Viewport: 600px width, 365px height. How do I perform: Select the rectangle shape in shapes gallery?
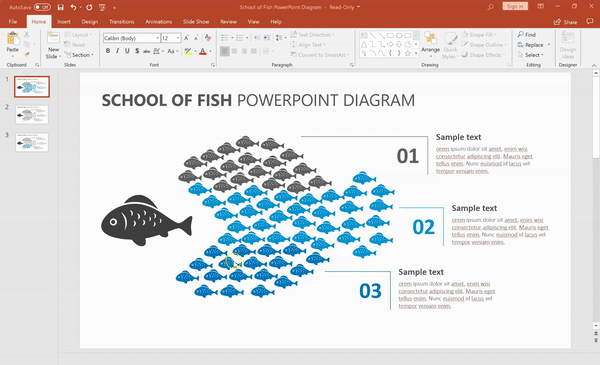click(390, 36)
